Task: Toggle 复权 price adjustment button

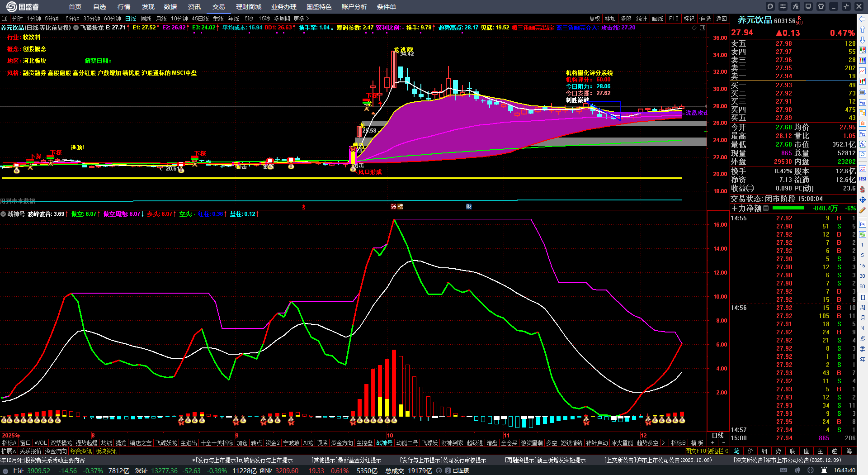Action: pos(595,19)
